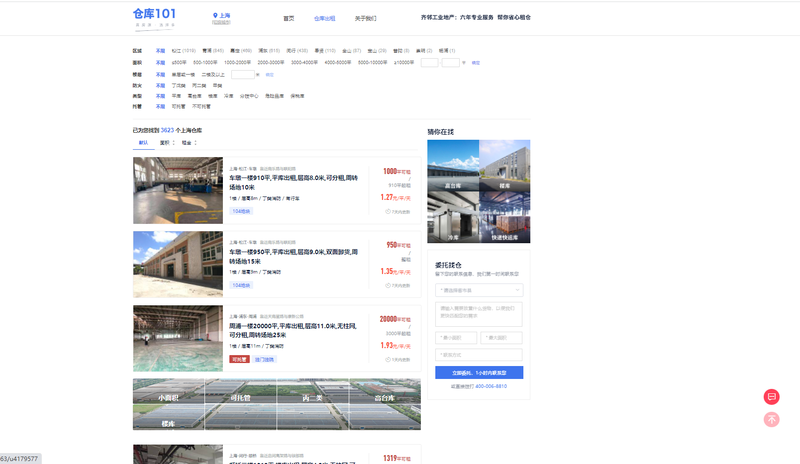
Task: Open the 车墩一楼910平 listing photo
Action: click(x=178, y=190)
